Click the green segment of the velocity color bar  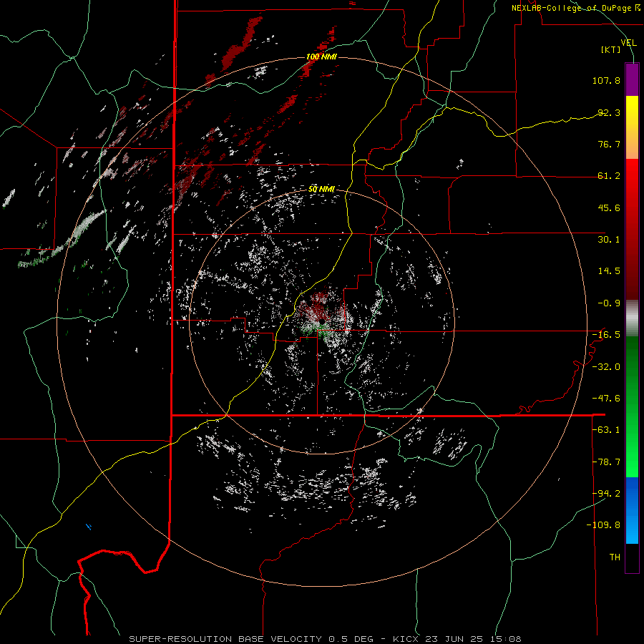632,406
